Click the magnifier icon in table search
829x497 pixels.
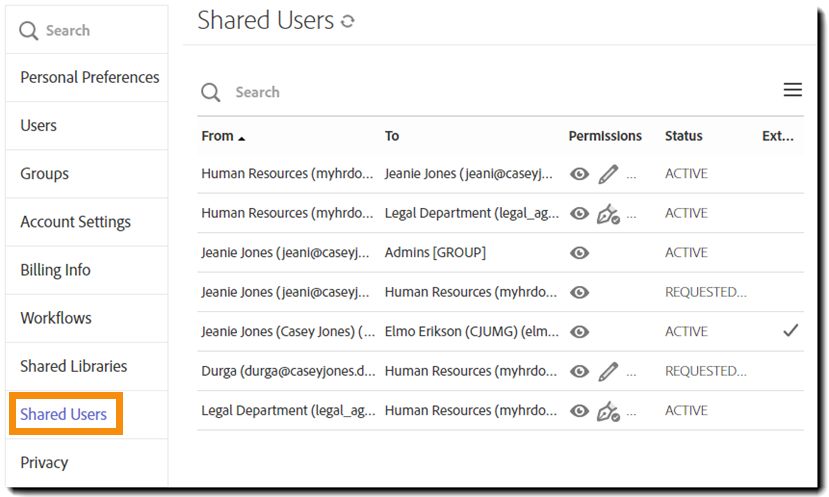pyautogui.click(x=210, y=92)
